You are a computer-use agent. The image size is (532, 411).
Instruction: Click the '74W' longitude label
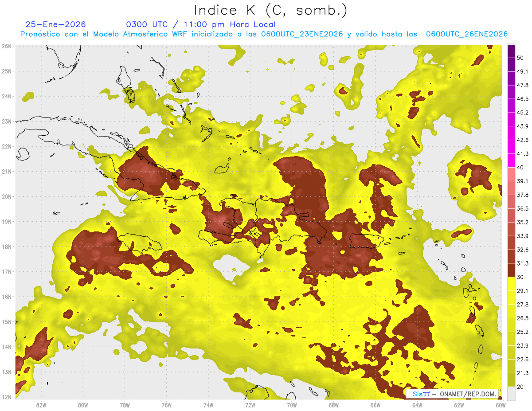[208, 405]
